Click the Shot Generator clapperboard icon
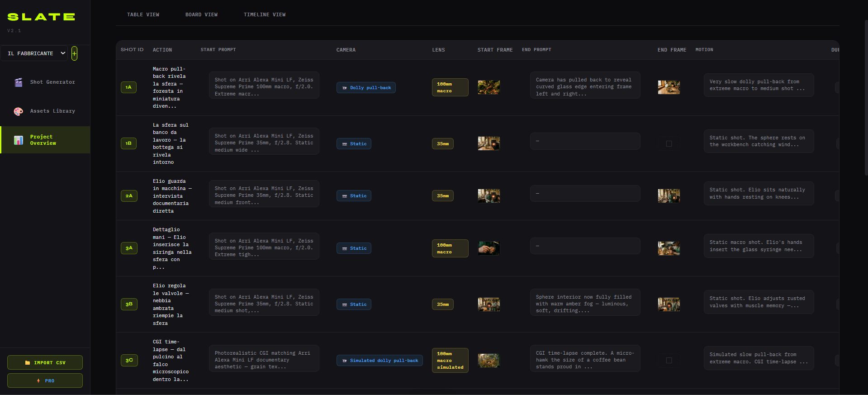868x395 pixels. [x=19, y=82]
